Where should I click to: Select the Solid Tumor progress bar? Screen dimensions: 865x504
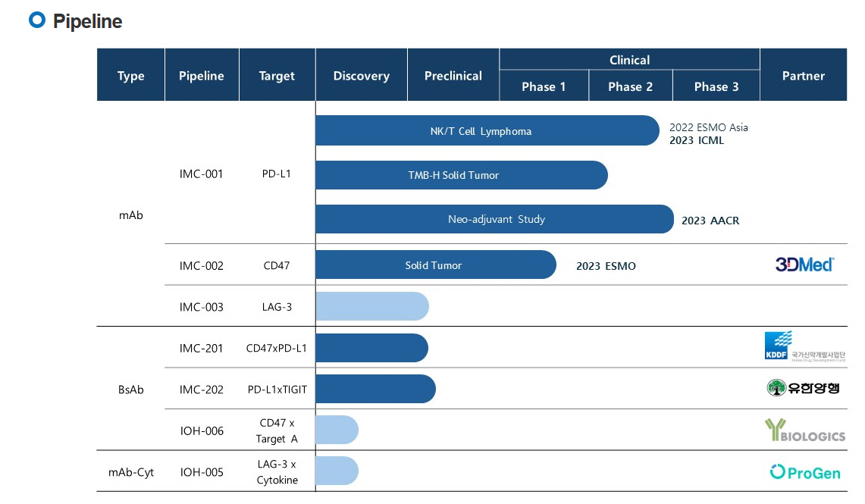pyautogui.click(x=436, y=265)
